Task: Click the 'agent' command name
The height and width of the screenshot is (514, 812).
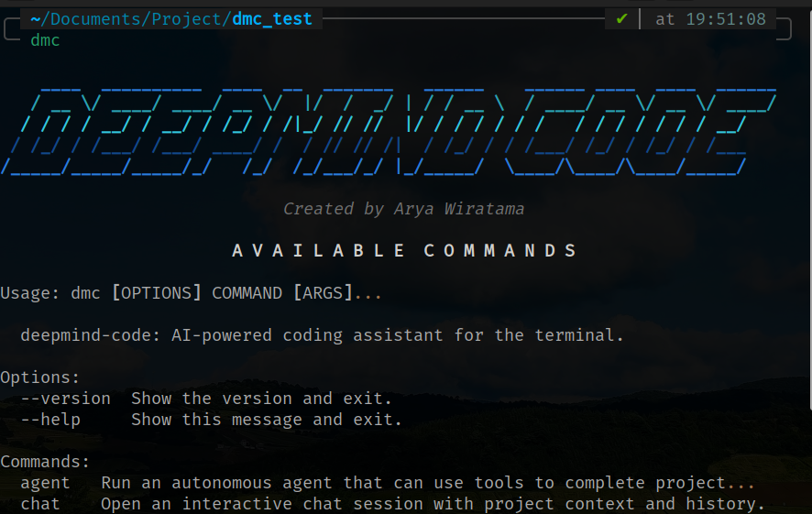Action: [45, 483]
